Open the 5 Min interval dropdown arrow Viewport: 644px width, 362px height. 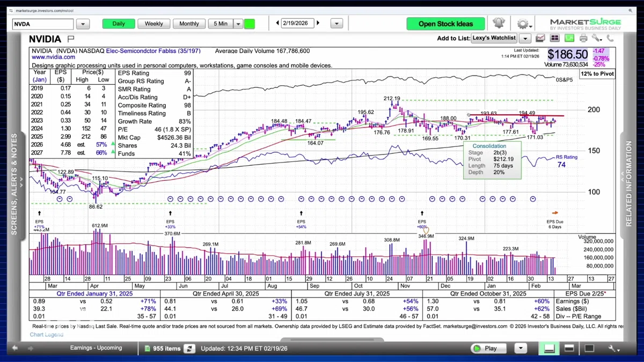click(x=238, y=24)
